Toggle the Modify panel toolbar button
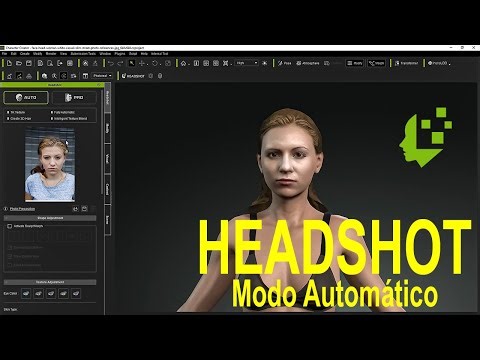This screenshot has width=480, height=360. 355,63
